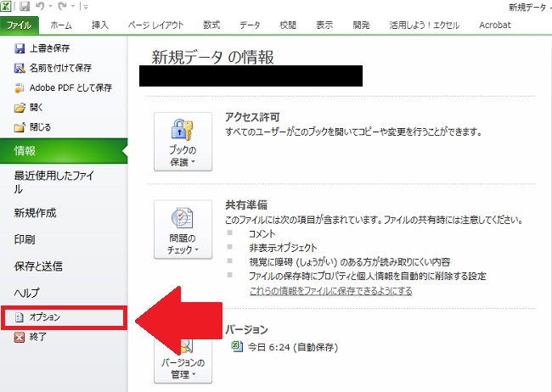Open the undo history dropdown arrow

pyautogui.click(x=50, y=6)
